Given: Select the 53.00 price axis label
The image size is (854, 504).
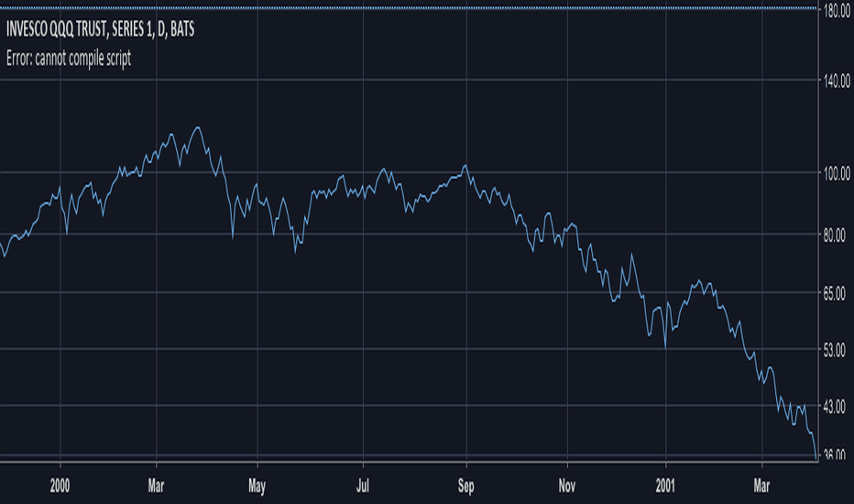Looking at the screenshot, I should coord(835,350).
